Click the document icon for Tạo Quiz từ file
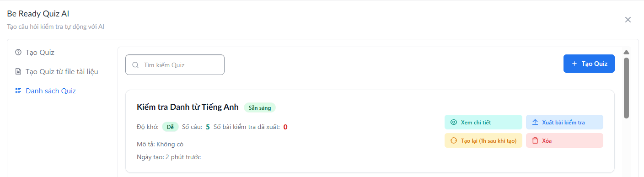Viewport: 644px width, 177px height. point(18,71)
